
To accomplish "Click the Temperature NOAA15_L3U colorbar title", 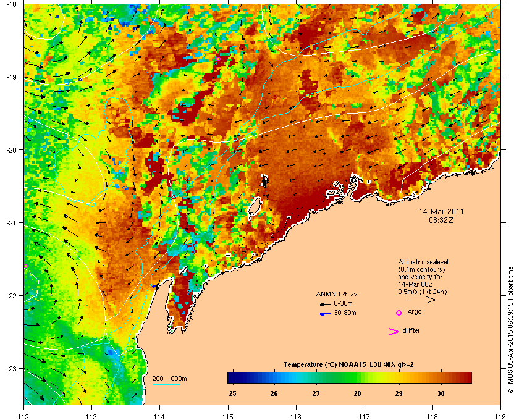I will (348, 364).
